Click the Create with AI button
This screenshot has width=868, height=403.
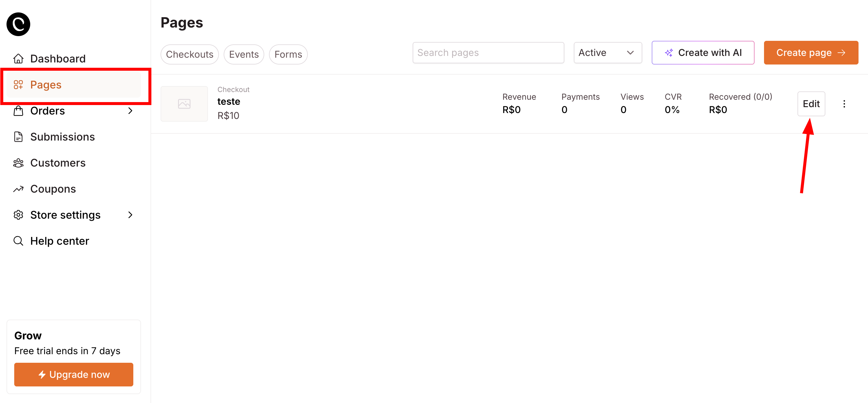703,53
